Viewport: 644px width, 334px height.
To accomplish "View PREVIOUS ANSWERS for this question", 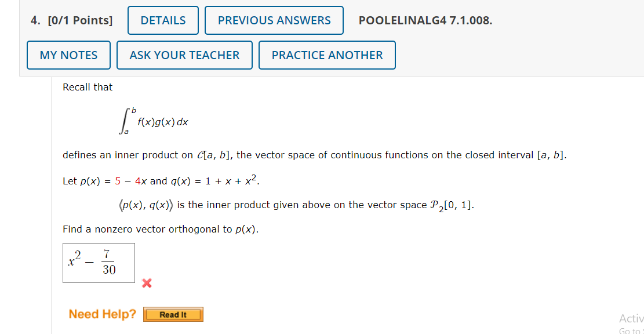I will click(274, 20).
